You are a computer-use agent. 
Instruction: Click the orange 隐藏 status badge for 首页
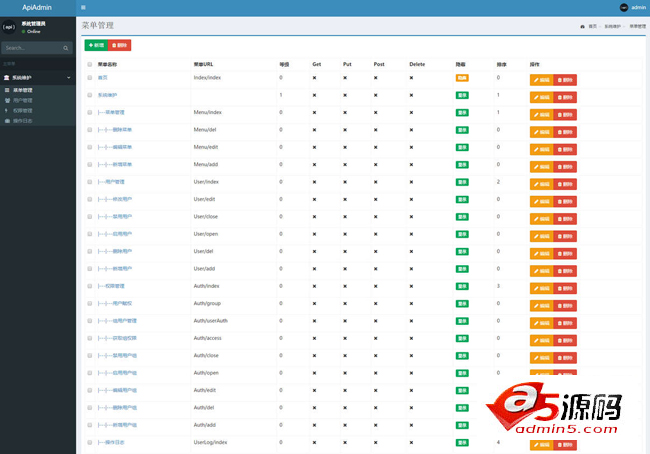coord(462,77)
